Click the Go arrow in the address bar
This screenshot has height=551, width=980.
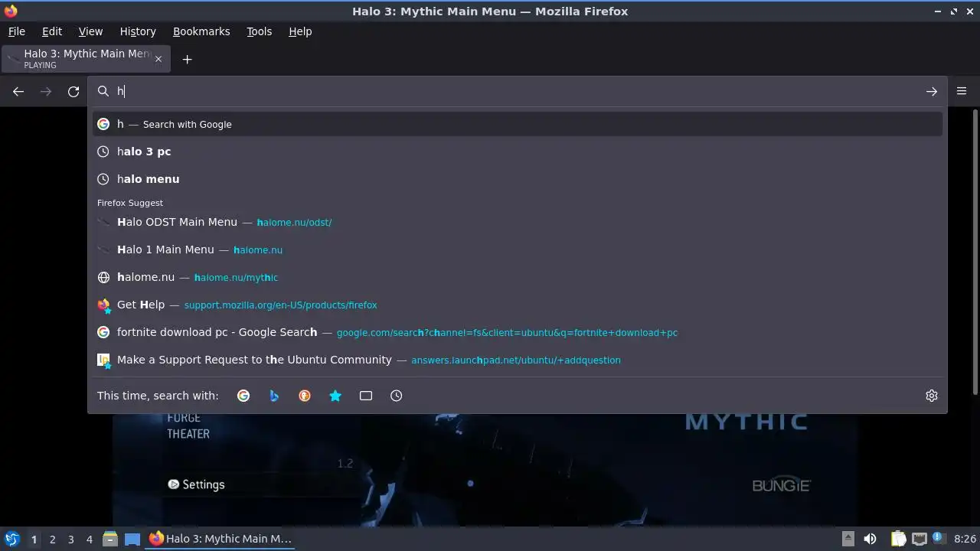pos(931,92)
